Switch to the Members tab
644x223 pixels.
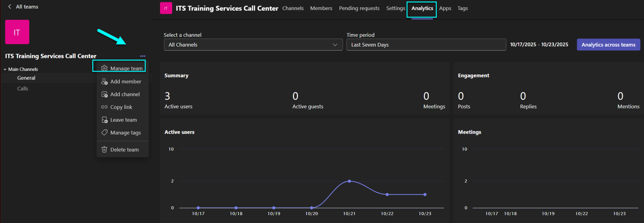click(321, 8)
